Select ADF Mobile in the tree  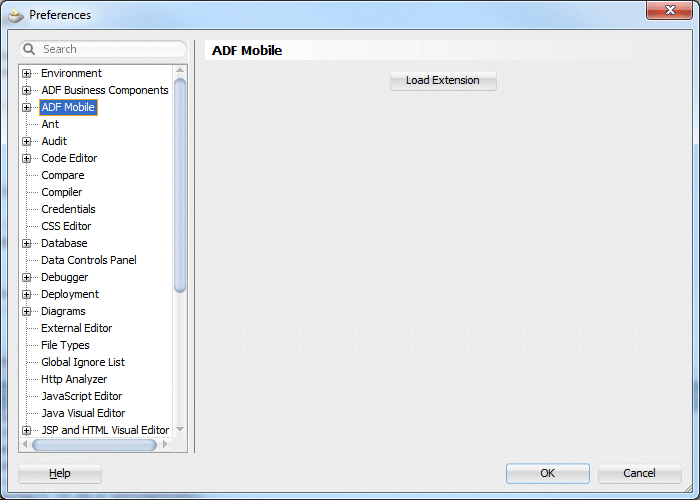(68, 107)
